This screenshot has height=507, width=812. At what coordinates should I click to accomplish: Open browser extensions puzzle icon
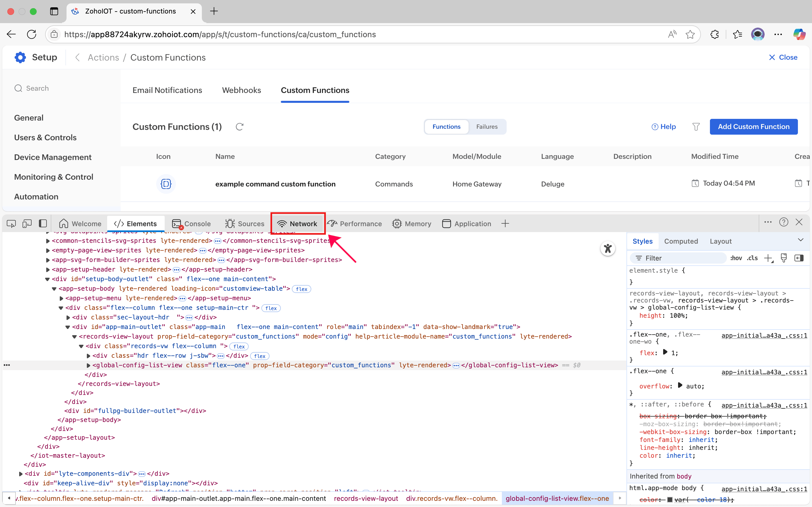[x=714, y=34]
